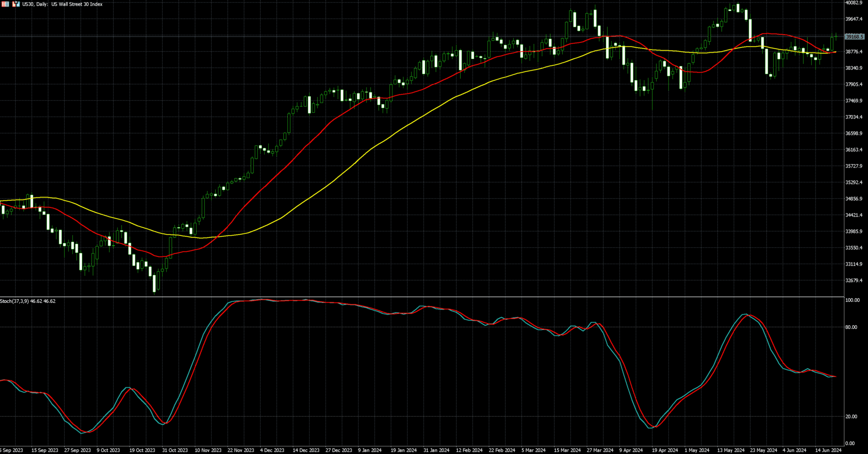The width and height of the screenshot is (868, 454).
Task: Click the US30 Daily chart title
Action: point(62,4)
